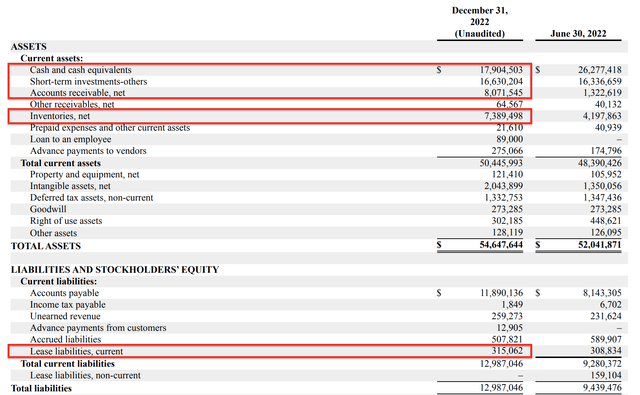
Task: Select the total 54,647,644
Action: pos(501,245)
